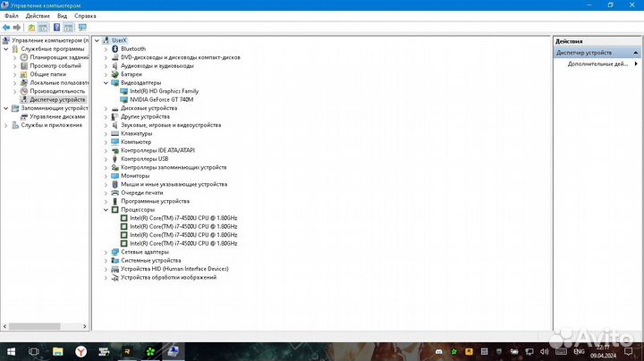Click the Bluetooth device category icon
The width and height of the screenshot is (644, 361).
click(x=113, y=49)
